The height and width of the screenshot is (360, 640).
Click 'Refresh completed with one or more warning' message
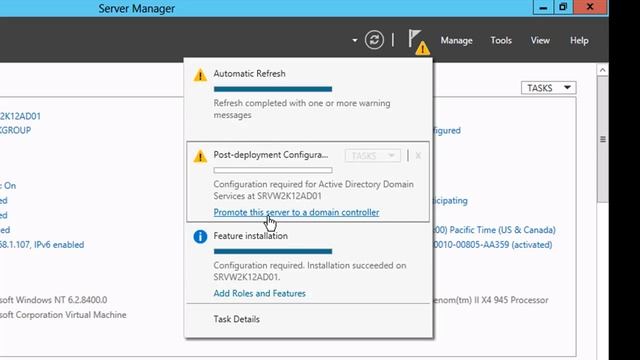[302, 103]
